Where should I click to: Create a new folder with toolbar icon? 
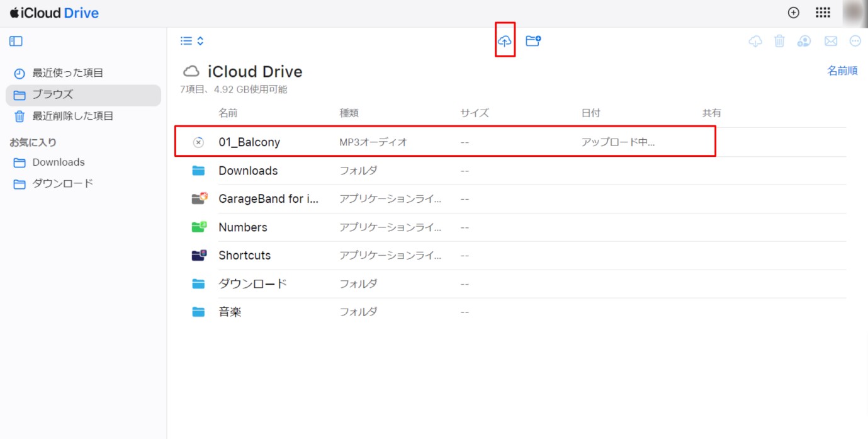[x=533, y=41]
